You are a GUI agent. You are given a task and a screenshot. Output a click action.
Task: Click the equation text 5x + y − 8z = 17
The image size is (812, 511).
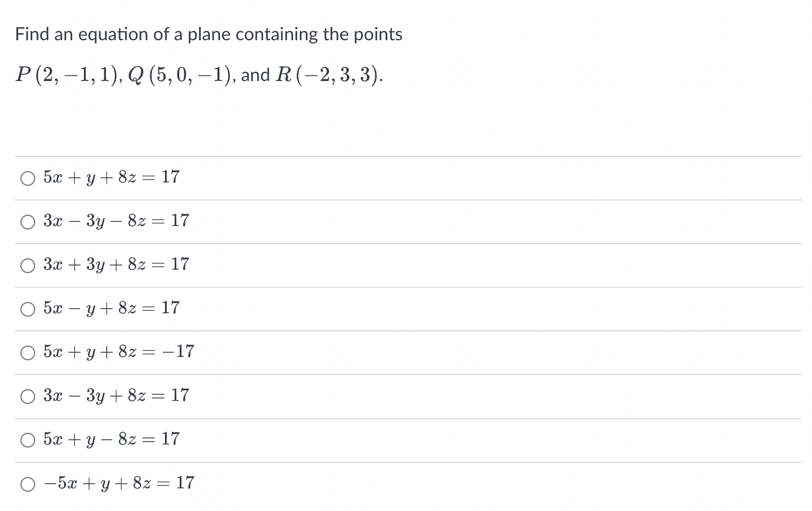[x=112, y=440]
